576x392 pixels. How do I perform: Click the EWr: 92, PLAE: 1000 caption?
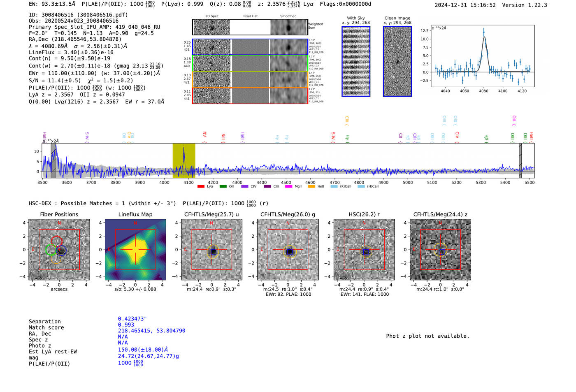[288, 295]
